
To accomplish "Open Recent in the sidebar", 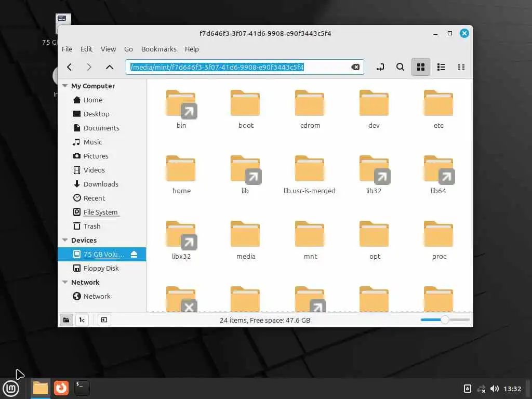I will tap(102, 198).
